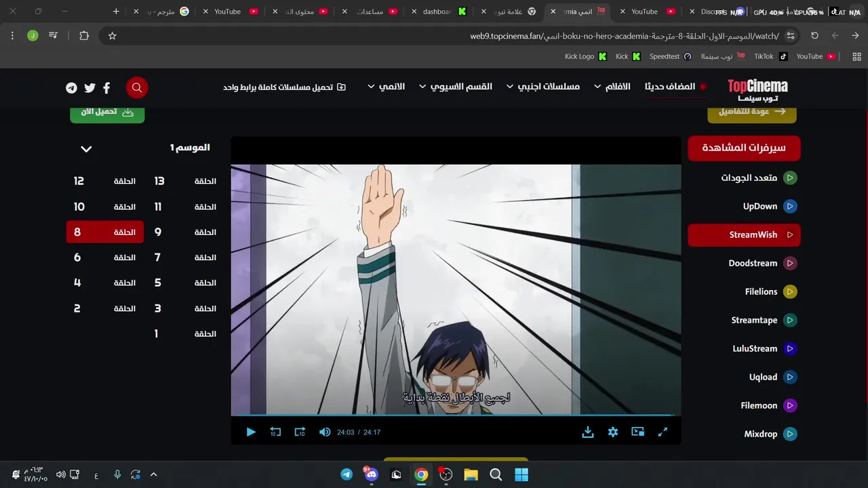This screenshot has height=488, width=868.
Task: Enter fullscreen video mode
Action: pyautogui.click(x=663, y=432)
